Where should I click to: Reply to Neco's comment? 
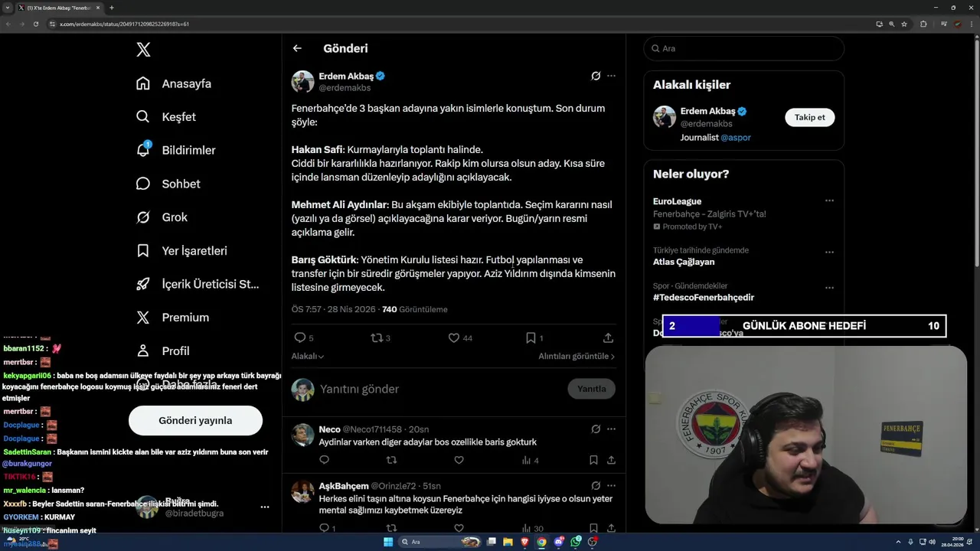point(324,460)
